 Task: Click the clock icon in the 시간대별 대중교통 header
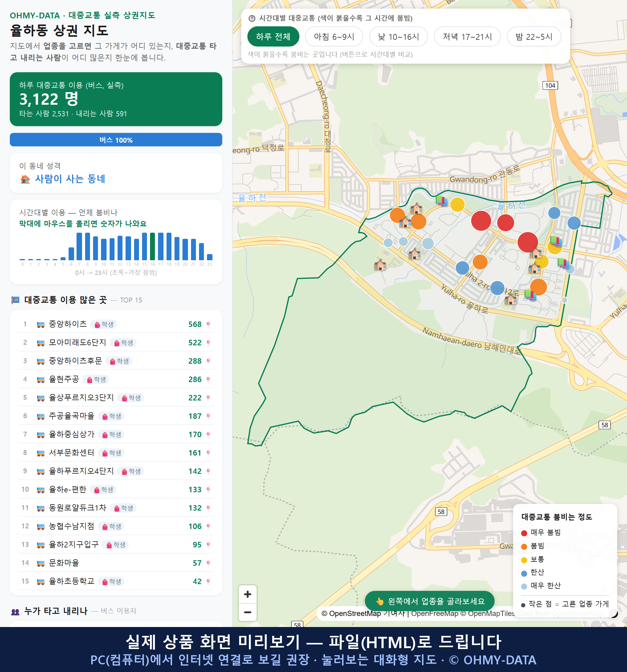[x=252, y=18]
